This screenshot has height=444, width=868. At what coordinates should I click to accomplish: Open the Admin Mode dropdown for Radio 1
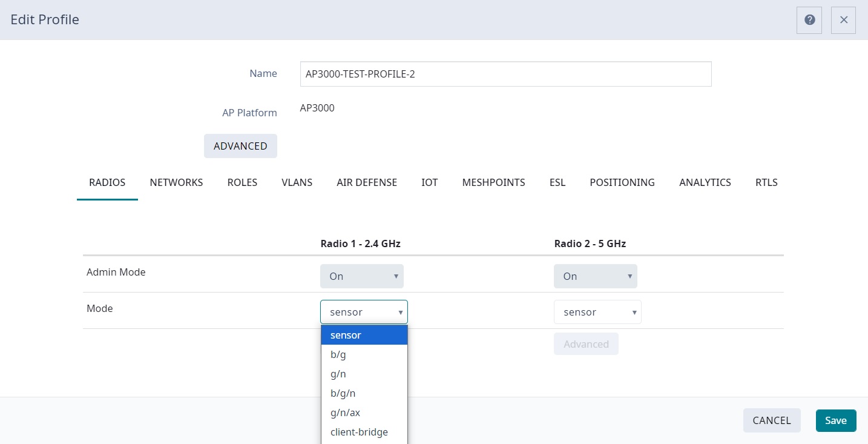(361, 276)
